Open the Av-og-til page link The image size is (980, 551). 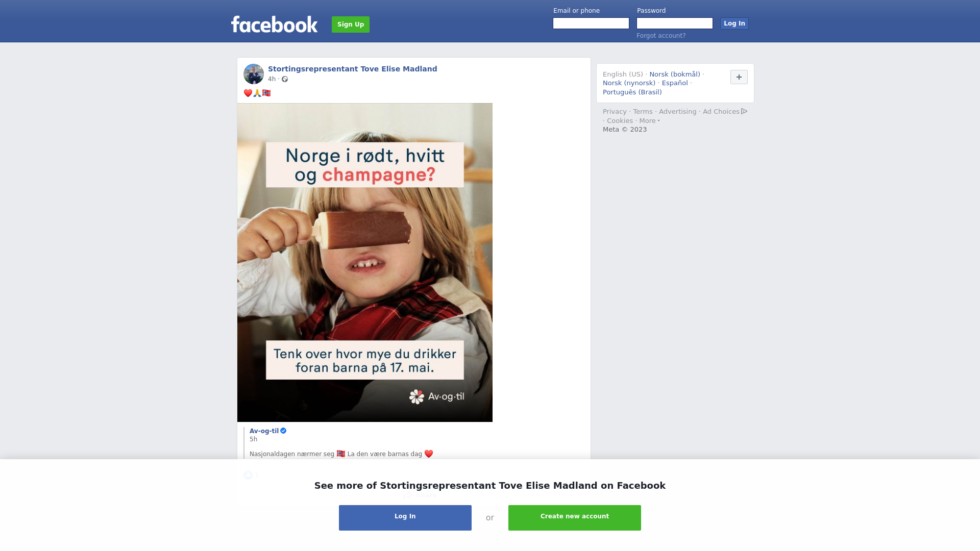click(x=264, y=431)
